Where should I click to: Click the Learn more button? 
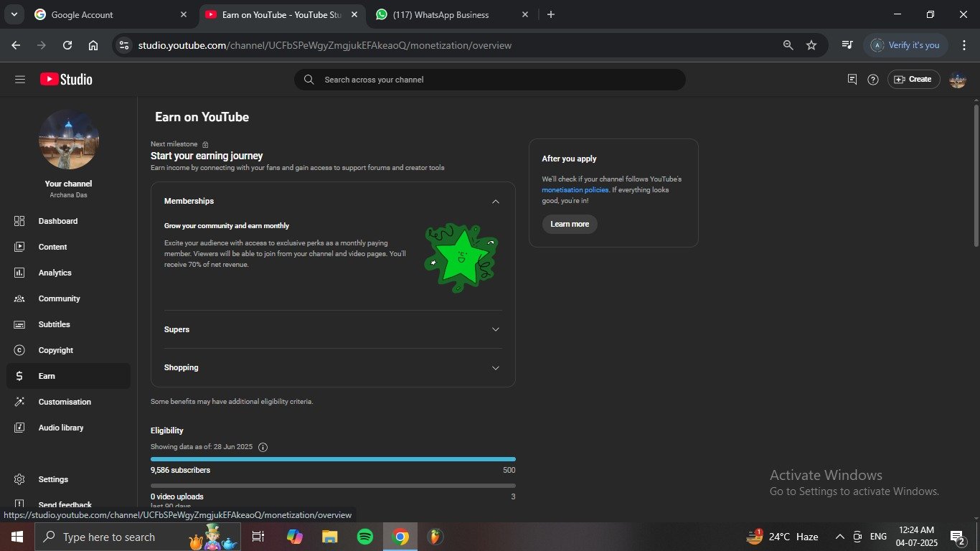(x=570, y=224)
